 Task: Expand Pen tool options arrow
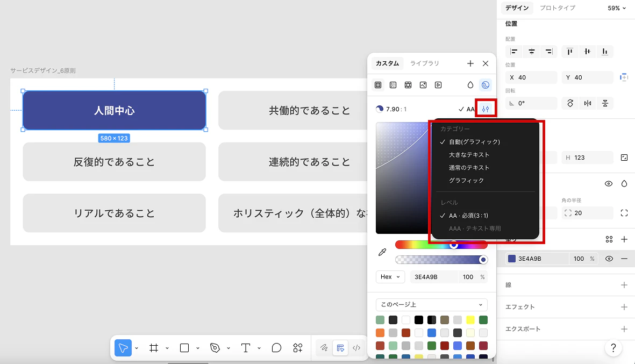point(229,348)
